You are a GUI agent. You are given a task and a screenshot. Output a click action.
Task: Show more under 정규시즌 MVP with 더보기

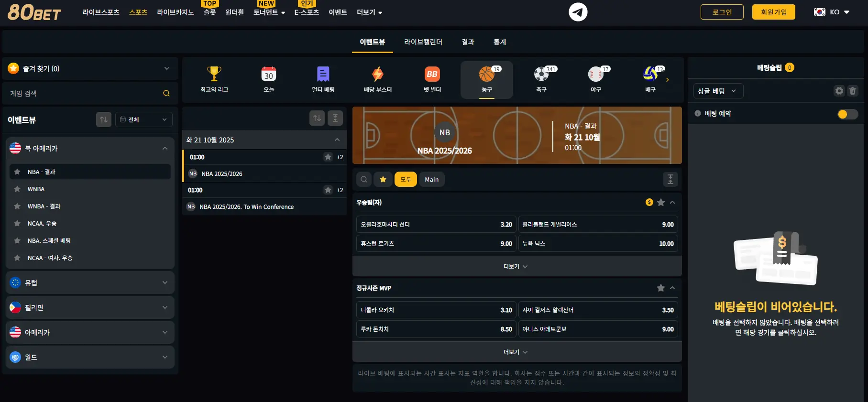click(x=517, y=352)
